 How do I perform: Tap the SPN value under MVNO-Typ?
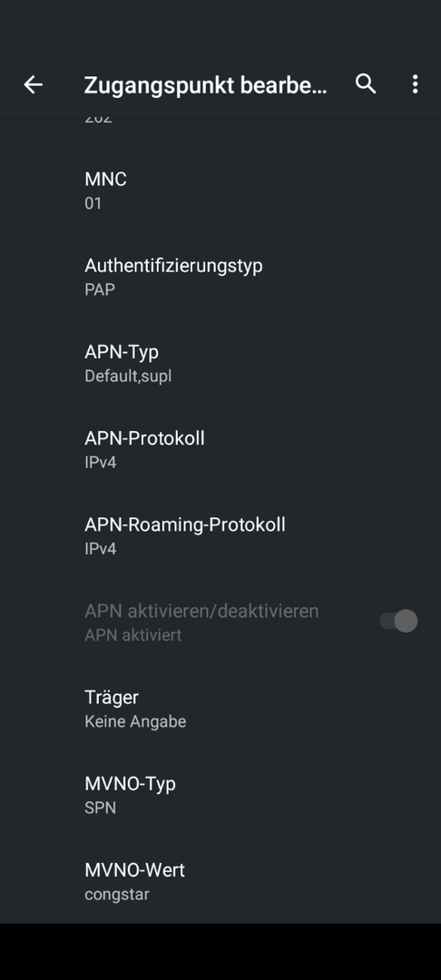click(x=100, y=808)
